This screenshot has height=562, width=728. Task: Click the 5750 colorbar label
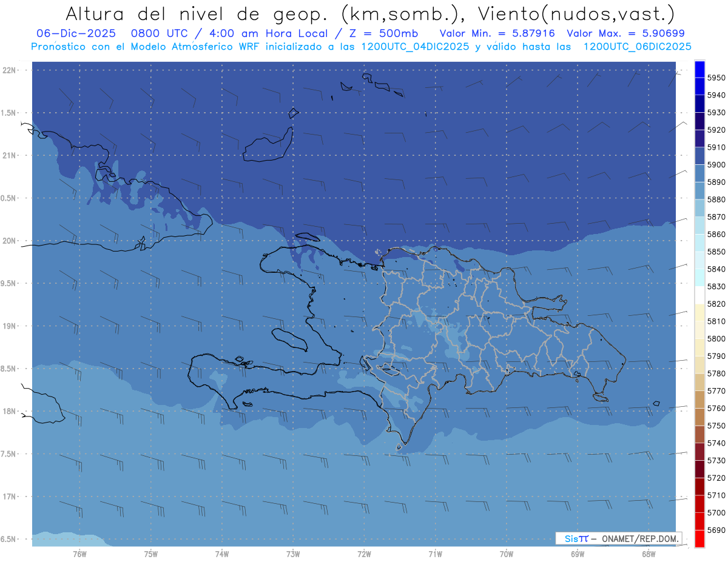pyautogui.click(x=716, y=426)
